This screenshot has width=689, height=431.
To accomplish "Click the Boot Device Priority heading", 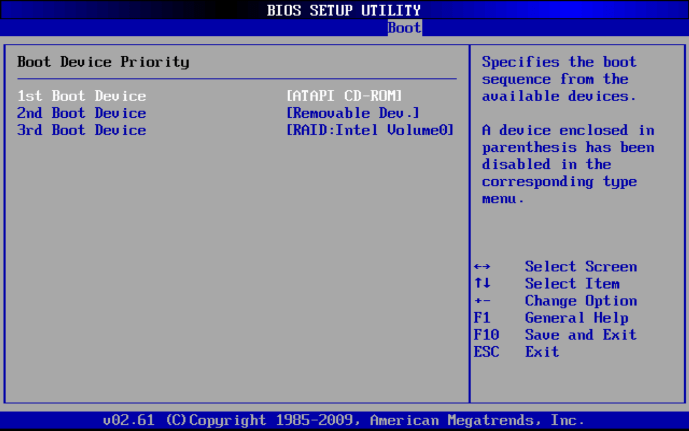I will pos(103,62).
